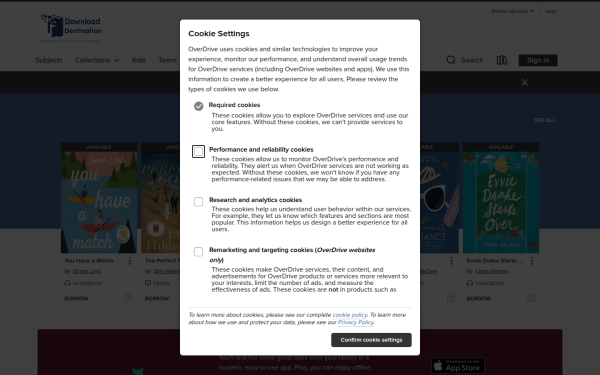Click the Sign in button
Viewport: 600px width, 375px height.
pos(538,60)
